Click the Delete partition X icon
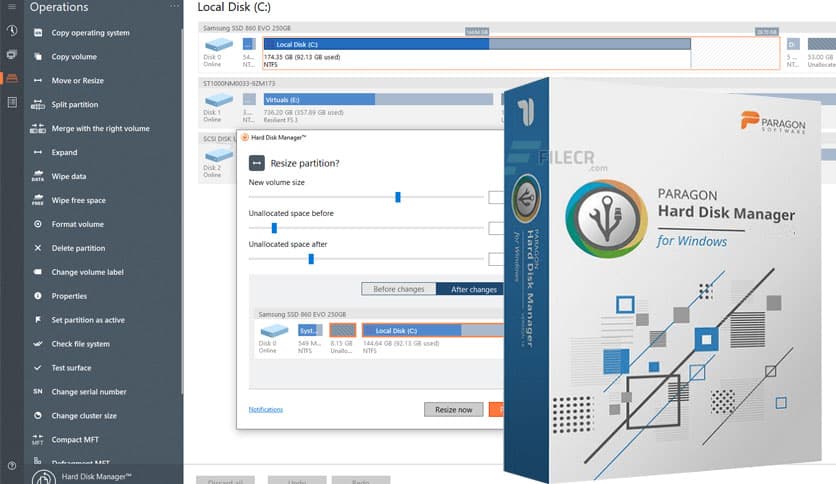Viewport: 836px width, 484px height. coord(38,248)
